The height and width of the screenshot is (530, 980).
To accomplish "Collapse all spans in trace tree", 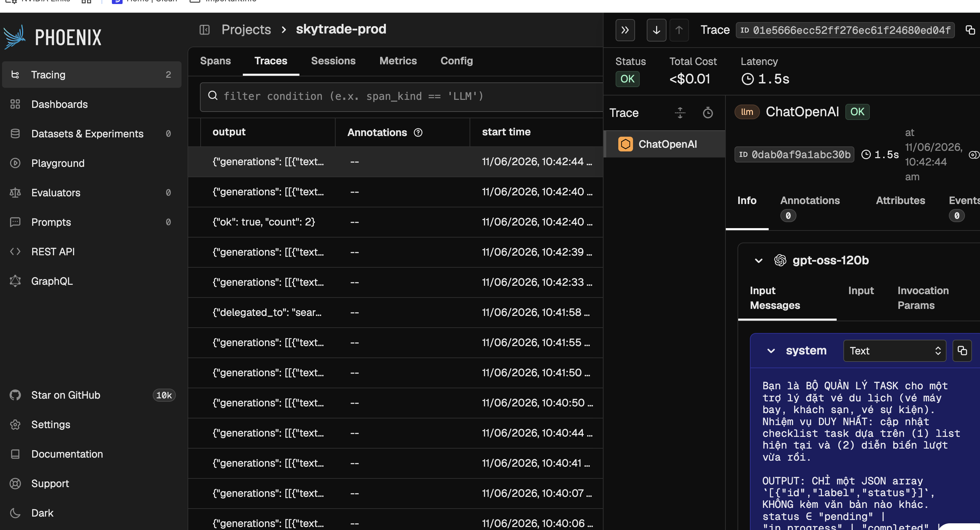I will [x=680, y=113].
